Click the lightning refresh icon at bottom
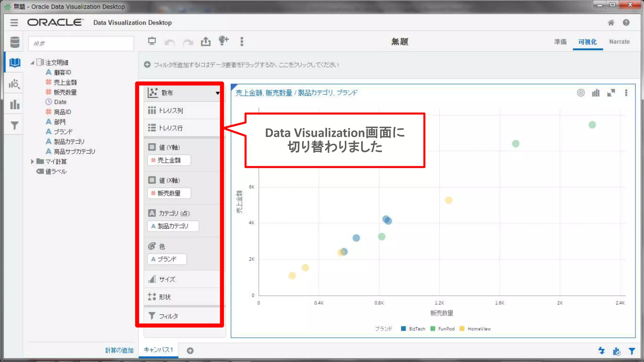The width and height of the screenshot is (644, 362). point(602,351)
